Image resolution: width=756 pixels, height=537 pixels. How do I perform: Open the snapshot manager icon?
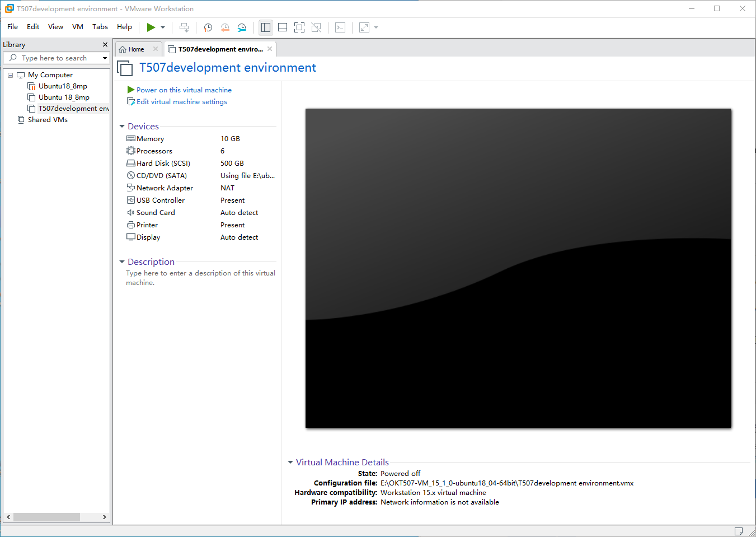pyautogui.click(x=242, y=27)
